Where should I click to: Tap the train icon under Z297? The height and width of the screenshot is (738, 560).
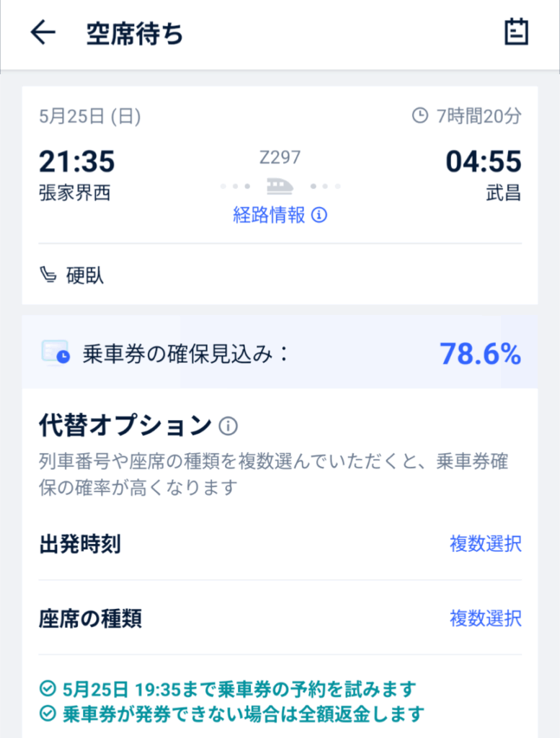click(280, 187)
